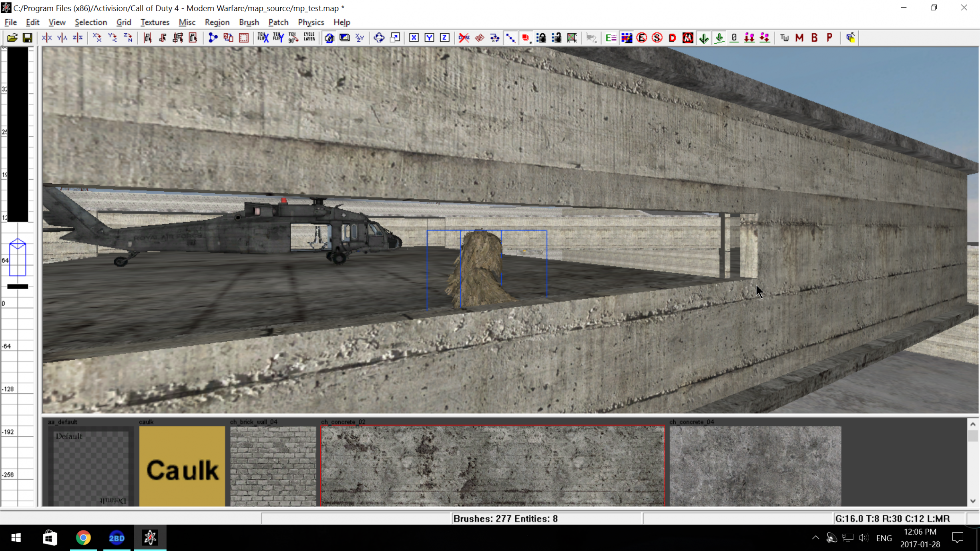Click the Select Touching icon

click(163, 38)
